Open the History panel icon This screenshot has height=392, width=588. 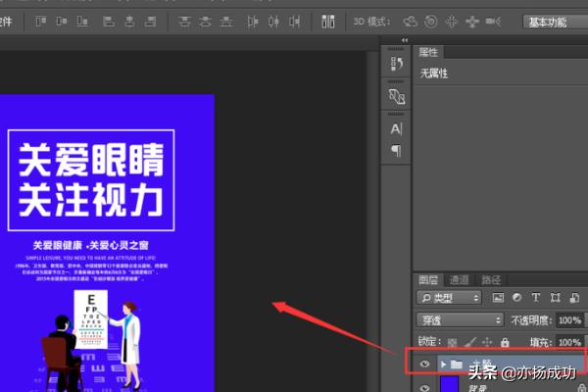(x=396, y=64)
